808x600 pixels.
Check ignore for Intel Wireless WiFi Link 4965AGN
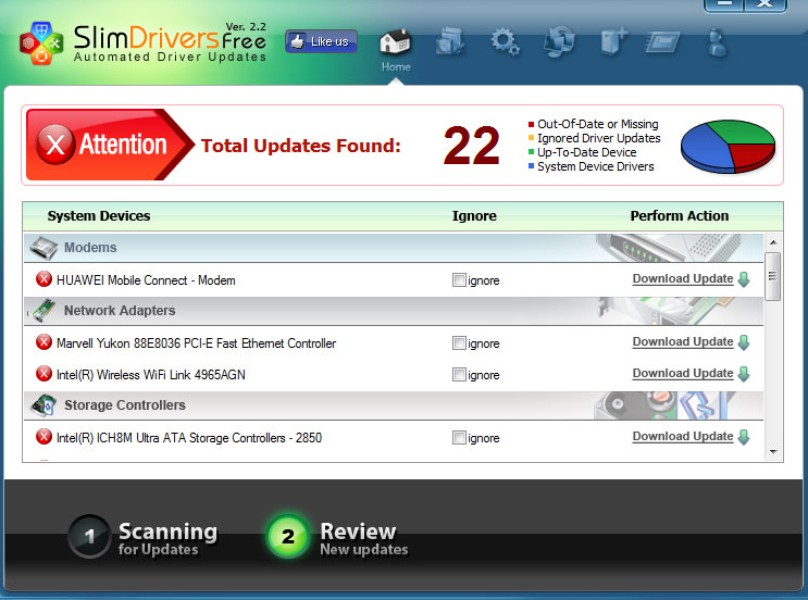tap(459, 374)
